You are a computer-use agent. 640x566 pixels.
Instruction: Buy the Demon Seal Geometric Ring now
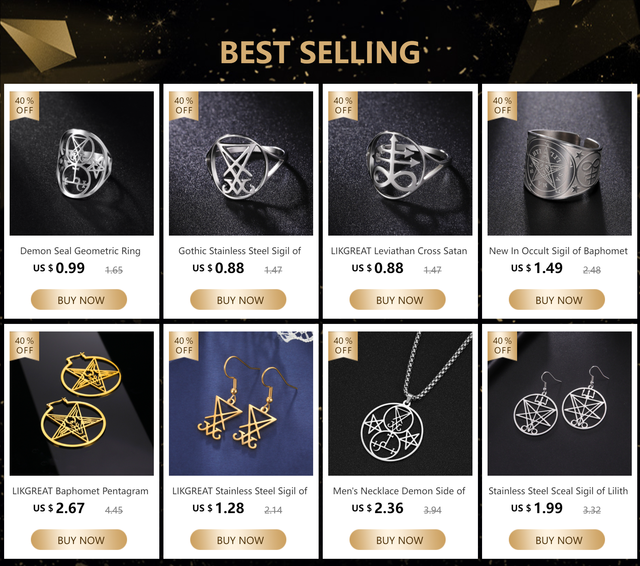pyautogui.click(x=79, y=300)
